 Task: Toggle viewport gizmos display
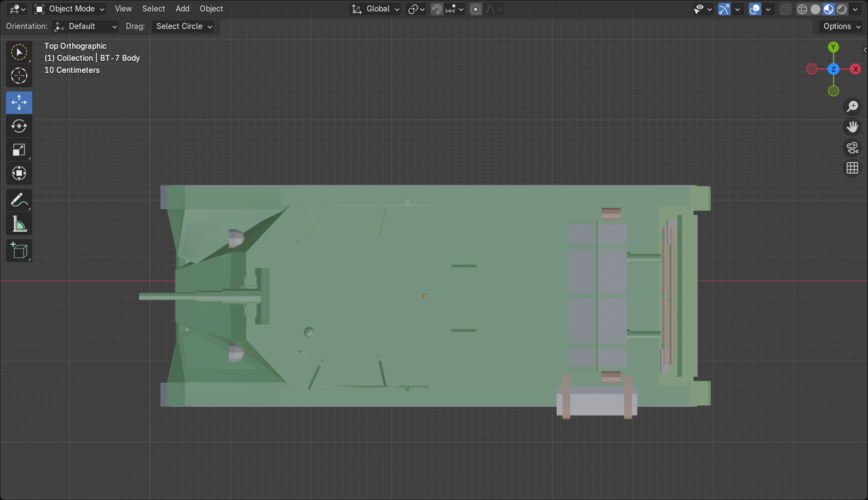point(724,9)
